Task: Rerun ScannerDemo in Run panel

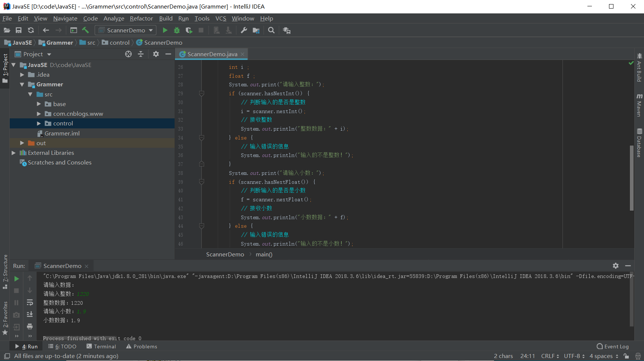Action: pyautogui.click(x=16, y=278)
